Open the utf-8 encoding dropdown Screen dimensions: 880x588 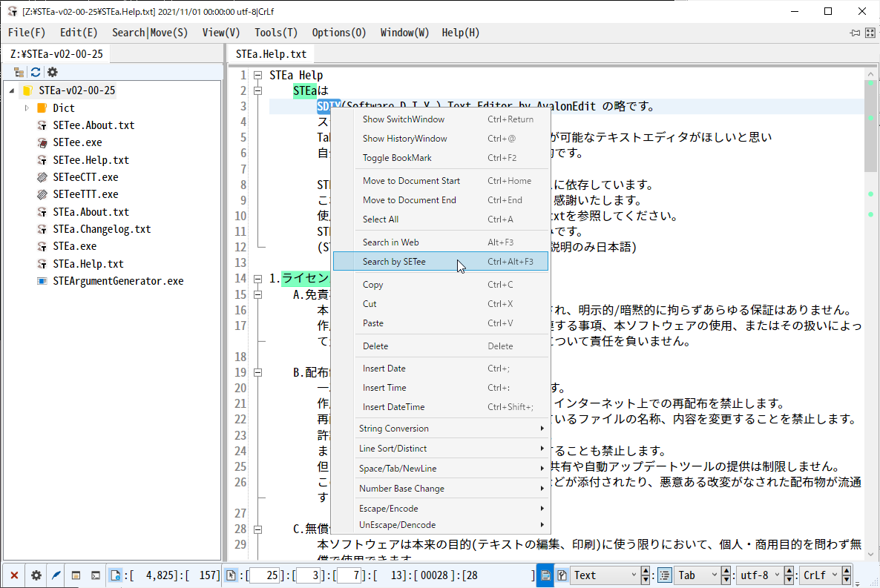coord(759,575)
